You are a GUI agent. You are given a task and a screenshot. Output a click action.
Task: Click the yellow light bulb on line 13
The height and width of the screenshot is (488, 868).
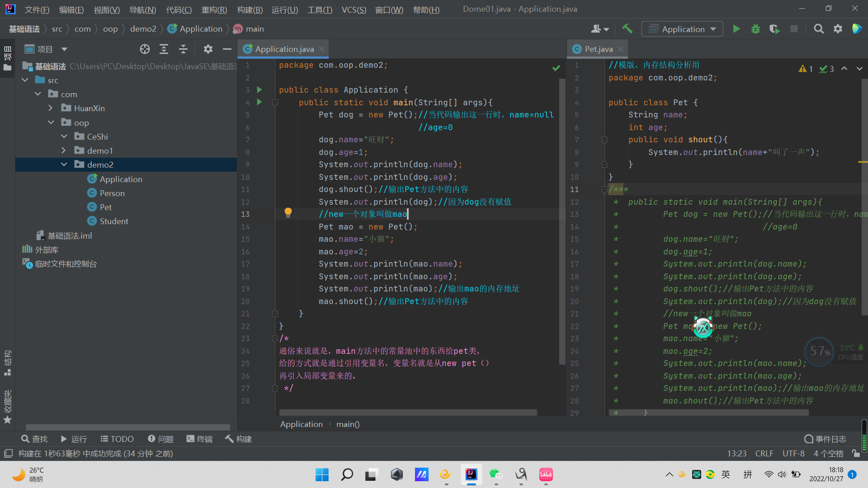tap(288, 212)
